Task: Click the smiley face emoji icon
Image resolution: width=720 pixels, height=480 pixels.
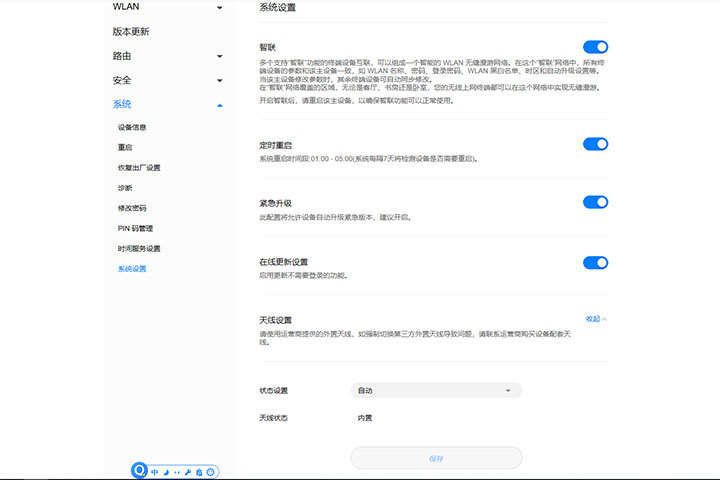Action: click(x=211, y=471)
